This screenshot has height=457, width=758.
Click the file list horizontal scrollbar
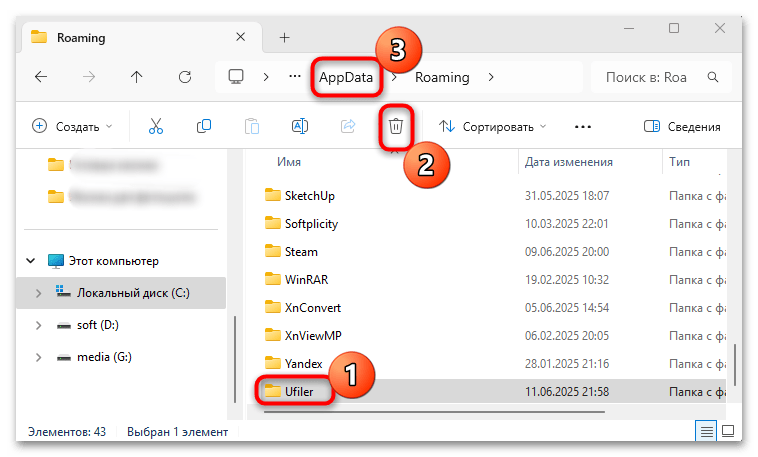point(434,412)
